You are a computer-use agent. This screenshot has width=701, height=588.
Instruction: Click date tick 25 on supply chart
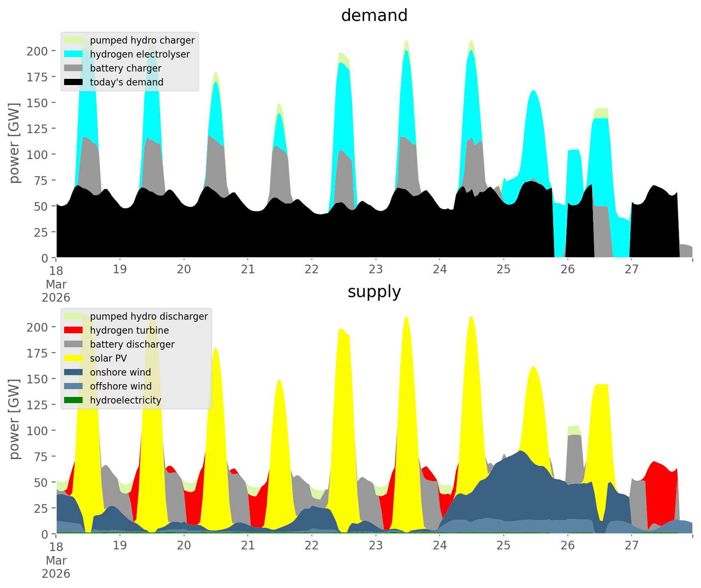pos(504,546)
